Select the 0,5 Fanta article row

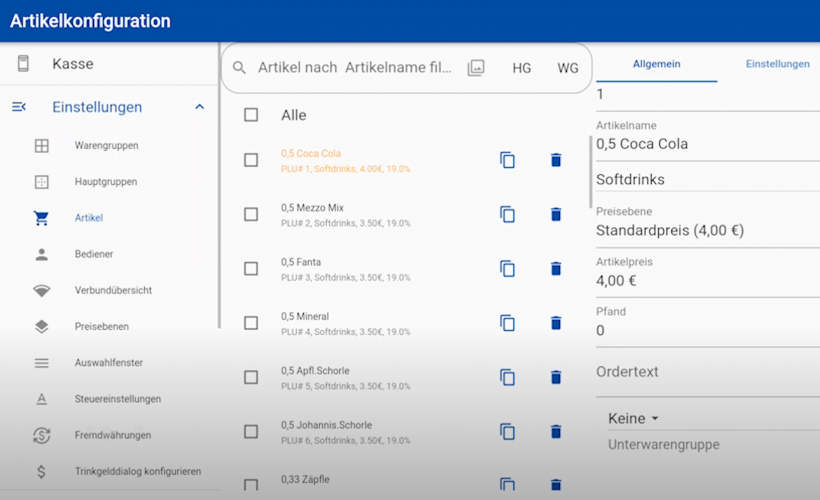(406, 269)
